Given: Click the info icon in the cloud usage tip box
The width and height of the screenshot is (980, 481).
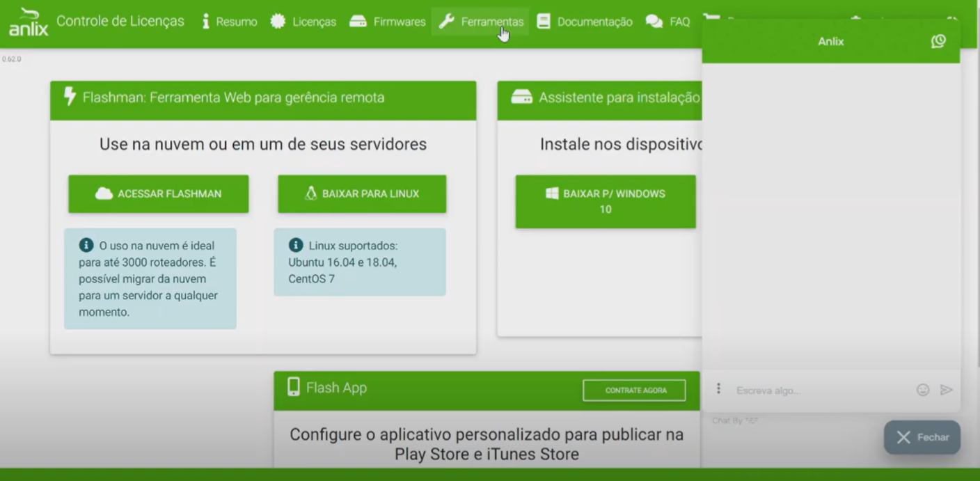Looking at the screenshot, I should pyautogui.click(x=86, y=244).
